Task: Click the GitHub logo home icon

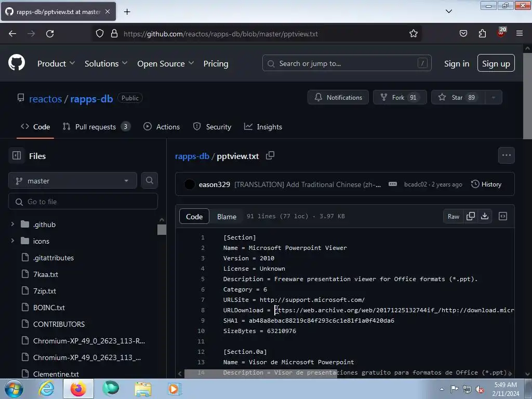Action: click(17, 63)
